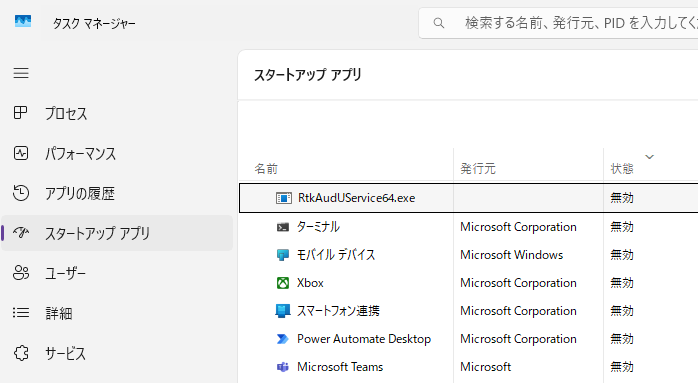698x383 pixels.
Task: Click the Microsoft Teams icon
Action: (x=283, y=367)
